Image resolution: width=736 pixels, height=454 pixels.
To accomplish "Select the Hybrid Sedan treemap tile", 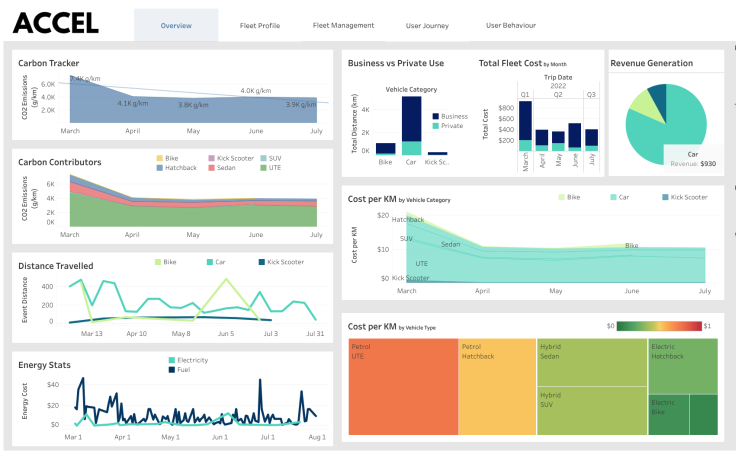I will click(592, 362).
